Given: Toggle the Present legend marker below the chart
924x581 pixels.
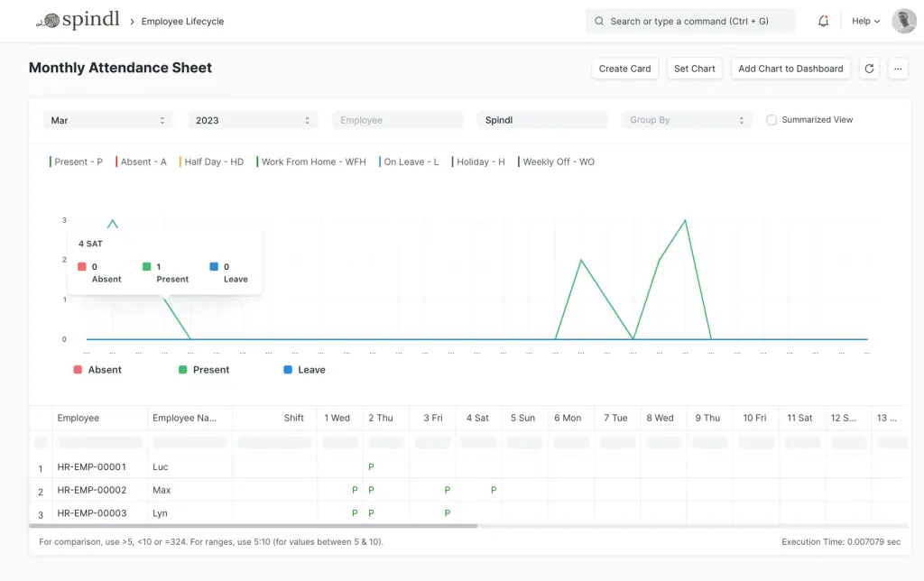Looking at the screenshot, I should coord(183,370).
